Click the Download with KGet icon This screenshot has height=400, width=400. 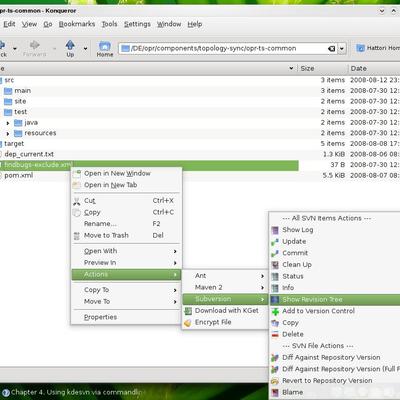click(x=188, y=311)
